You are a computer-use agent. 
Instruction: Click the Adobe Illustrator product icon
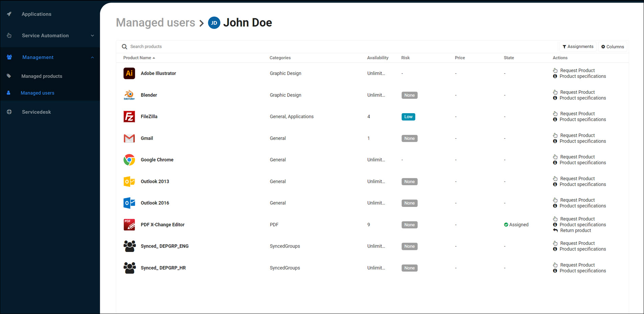click(x=129, y=73)
